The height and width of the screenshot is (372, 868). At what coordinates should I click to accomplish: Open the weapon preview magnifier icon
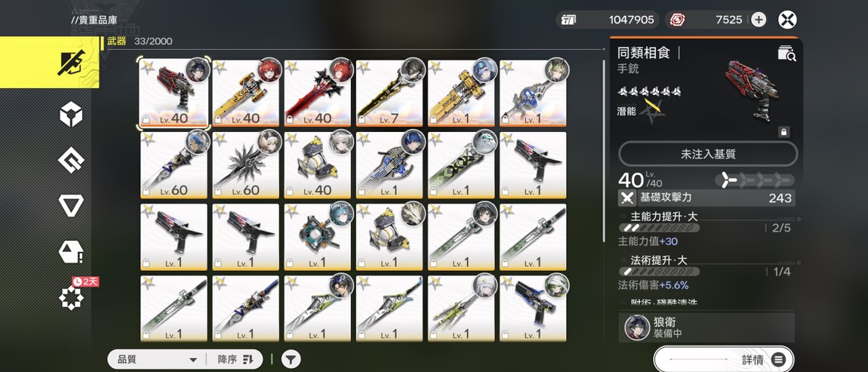786,53
